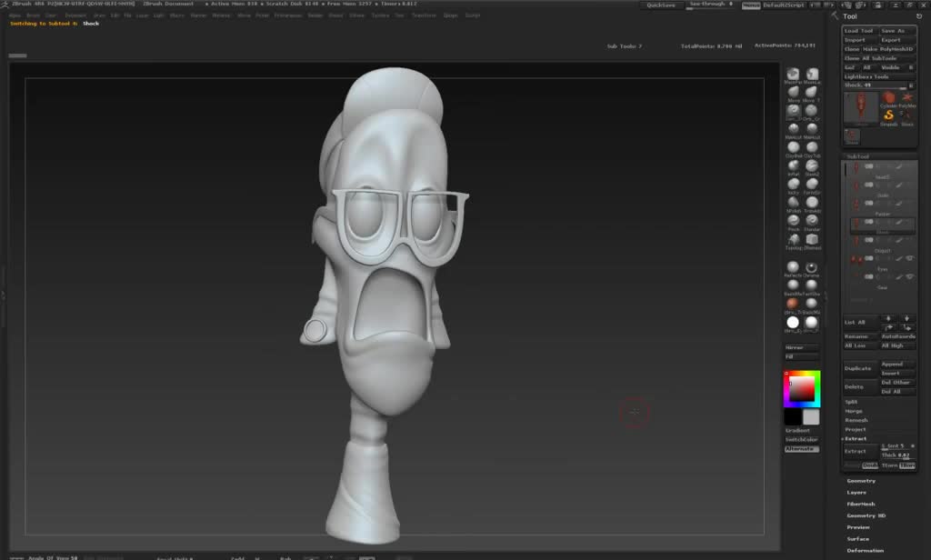Choose the FastShader material
This screenshot has height=560, width=931.
[x=811, y=285]
